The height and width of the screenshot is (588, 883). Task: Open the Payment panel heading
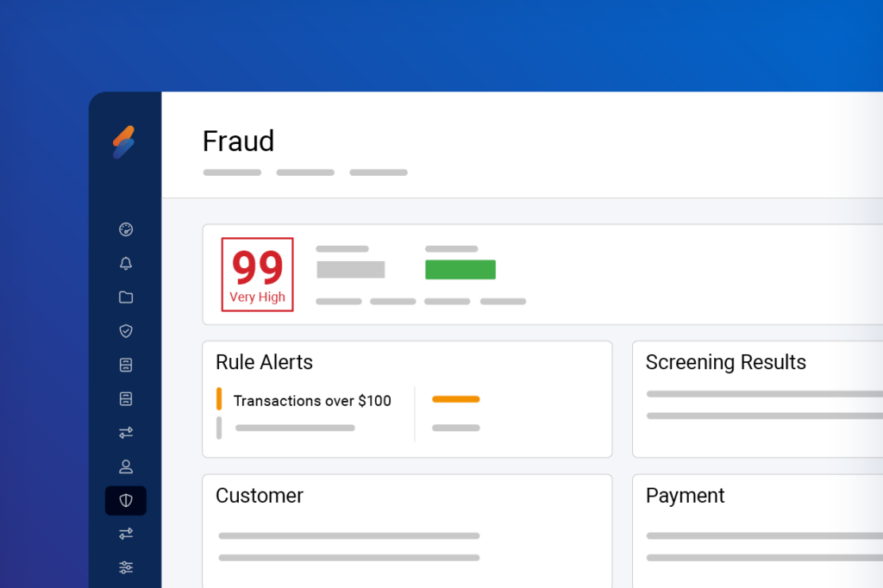click(x=685, y=496)
